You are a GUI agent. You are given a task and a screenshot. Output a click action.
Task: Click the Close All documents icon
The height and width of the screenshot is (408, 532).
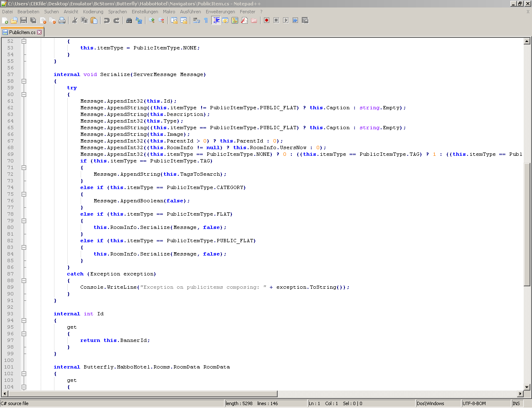coord(52,20)
